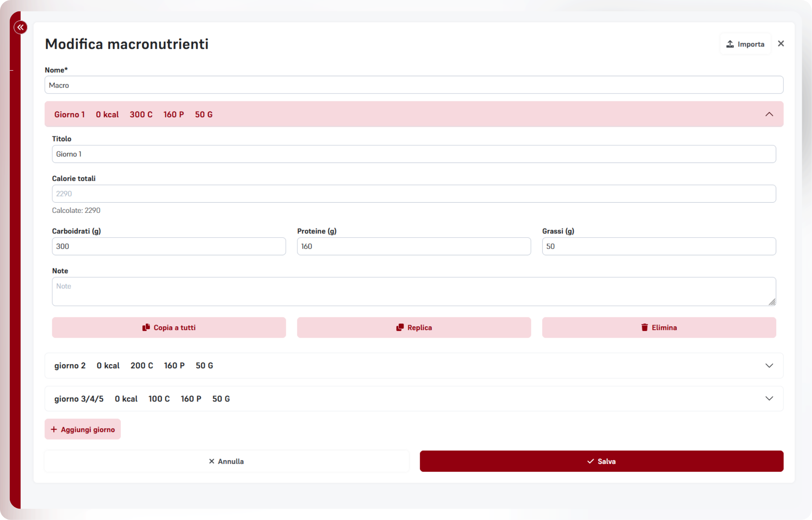Click into the Titolo field

pos(414,154)
